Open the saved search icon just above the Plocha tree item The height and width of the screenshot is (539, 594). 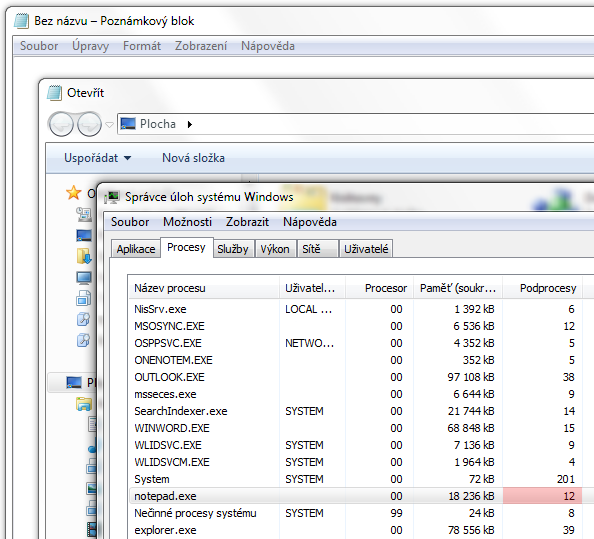[84, 340]
